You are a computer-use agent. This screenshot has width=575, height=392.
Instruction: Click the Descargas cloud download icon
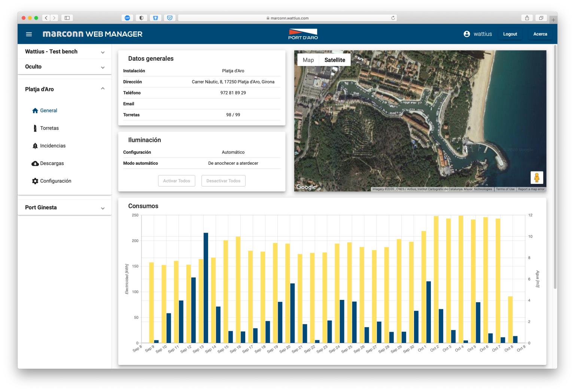pos(35,163)
